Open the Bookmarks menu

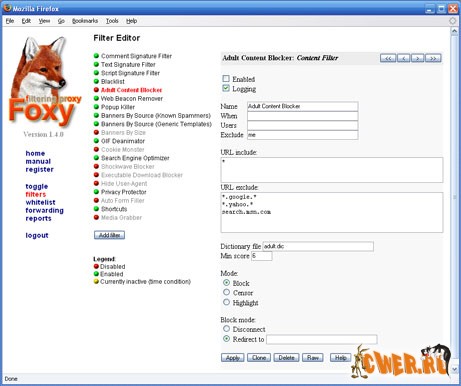[x=85, y=21]
